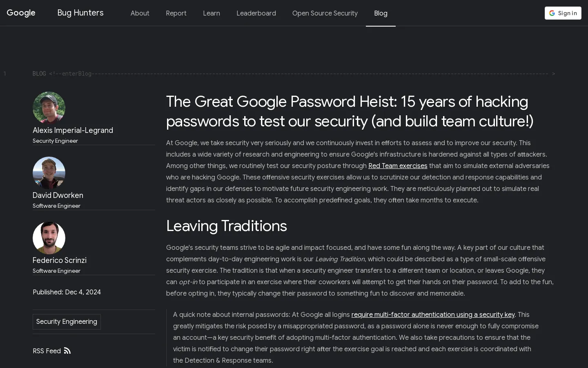The height and width of the screenshot is (368, 588).
Task: Click the Google G icon in Sign in
Action: [552, 13]
